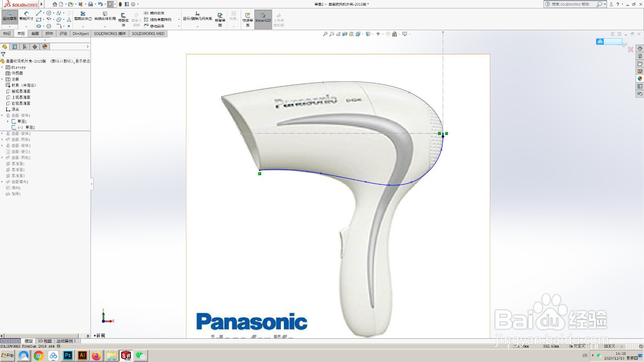Collapse the 曲面-放样1 feature node
Viewport: 644px width, 362px height.
[2, 115]
